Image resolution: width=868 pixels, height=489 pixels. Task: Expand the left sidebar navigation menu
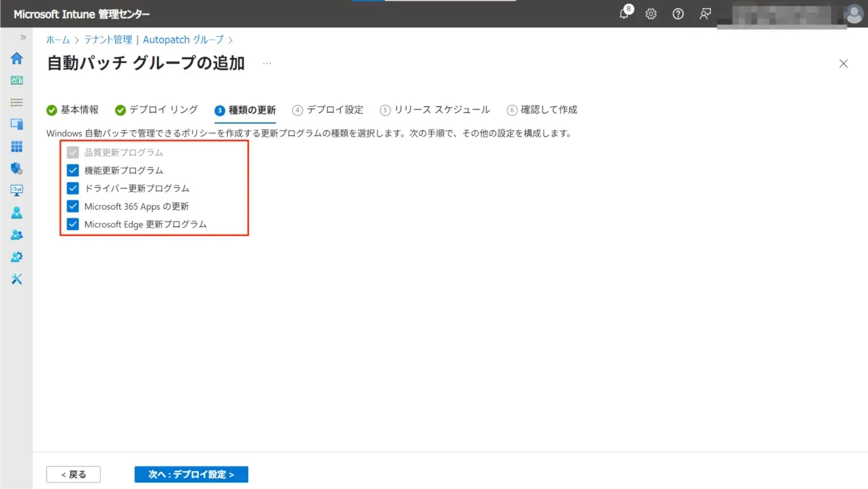(23, 37)
